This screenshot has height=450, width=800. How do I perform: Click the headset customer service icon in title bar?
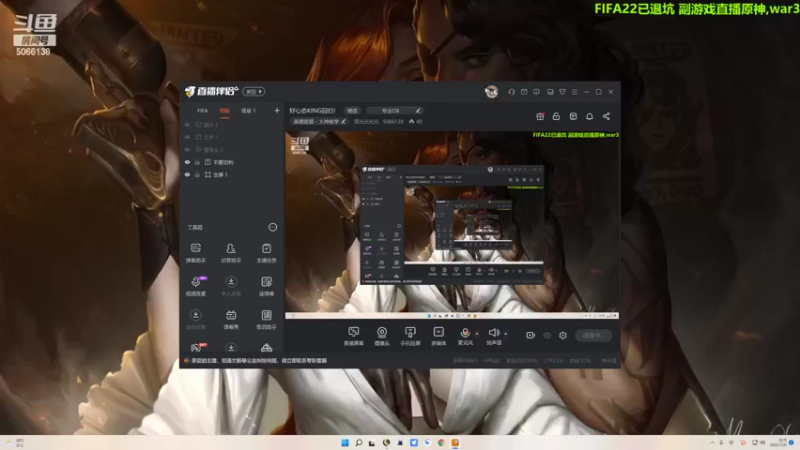[511, 92]
